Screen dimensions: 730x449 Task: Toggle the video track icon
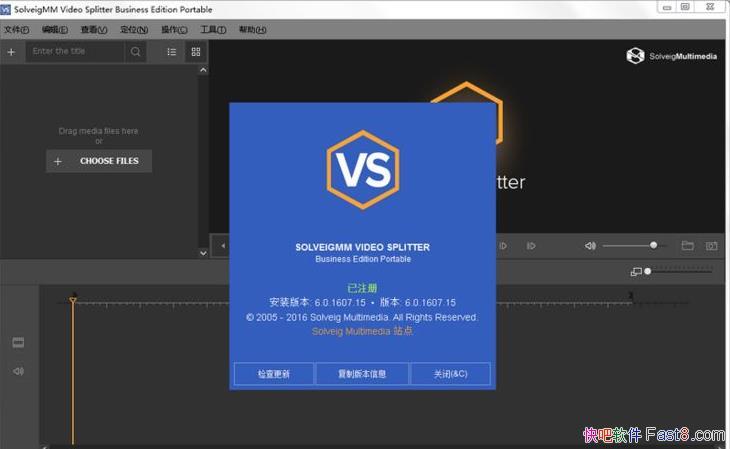point(18,343)
